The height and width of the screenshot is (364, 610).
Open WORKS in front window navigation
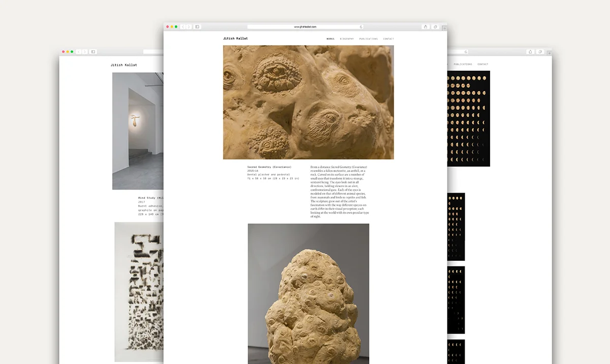click(330, 39)
